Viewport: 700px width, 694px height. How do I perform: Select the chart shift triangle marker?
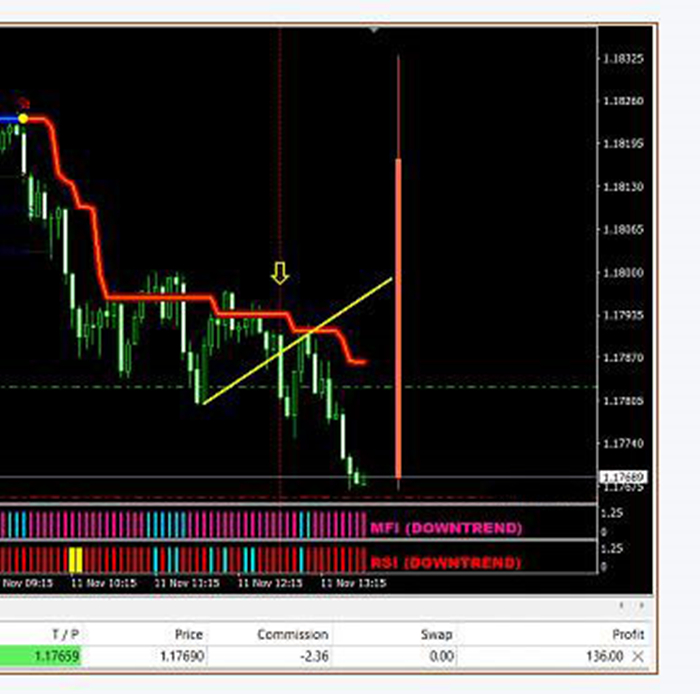point(374,30)
